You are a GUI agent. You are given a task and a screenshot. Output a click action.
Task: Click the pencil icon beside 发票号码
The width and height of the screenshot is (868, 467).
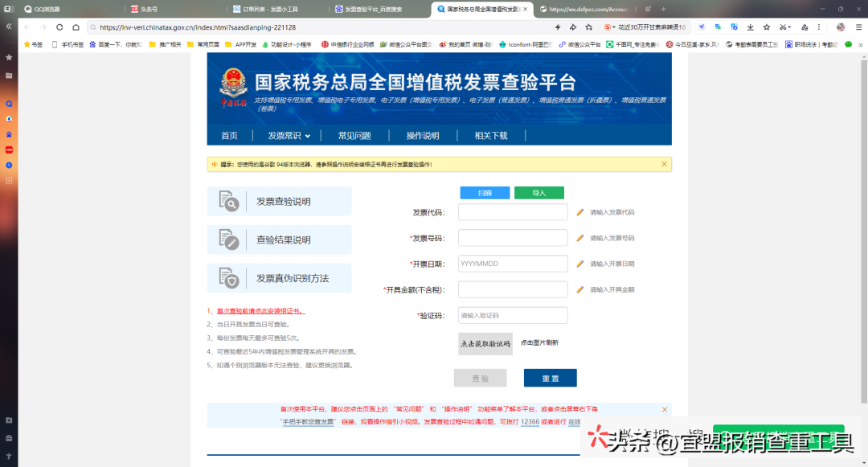[579, 238]
